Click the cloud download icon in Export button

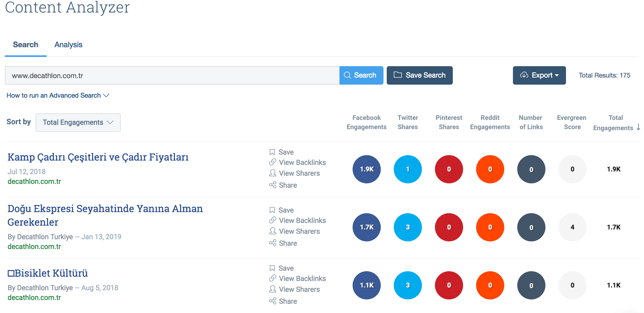524,75
